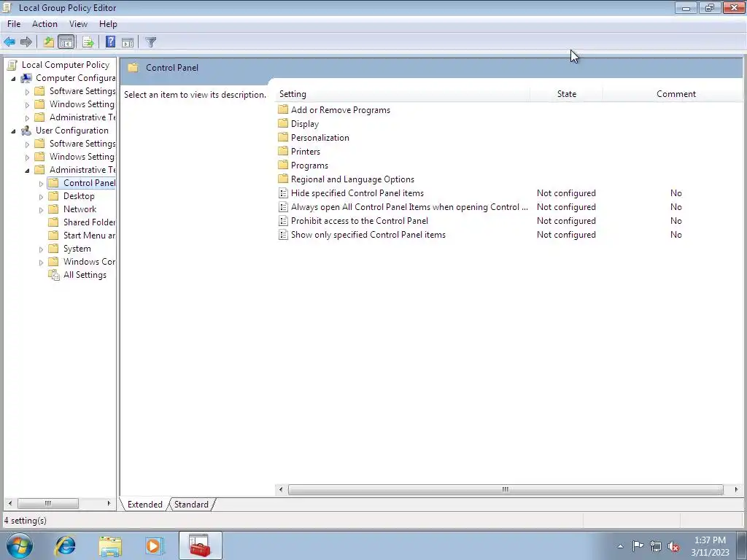This screenshot has height=560, width=747.
Task: Collapse Administrative Templates under User Configuration
Action: click(27, 170)
